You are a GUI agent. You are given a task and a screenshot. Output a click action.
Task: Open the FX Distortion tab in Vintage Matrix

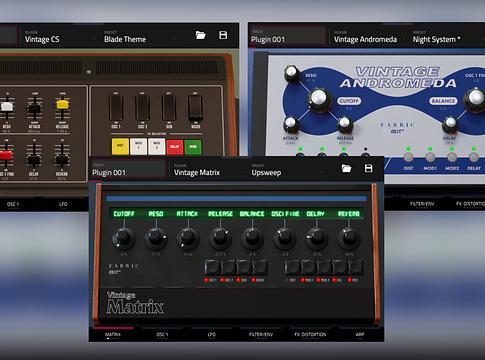point(310,334)
